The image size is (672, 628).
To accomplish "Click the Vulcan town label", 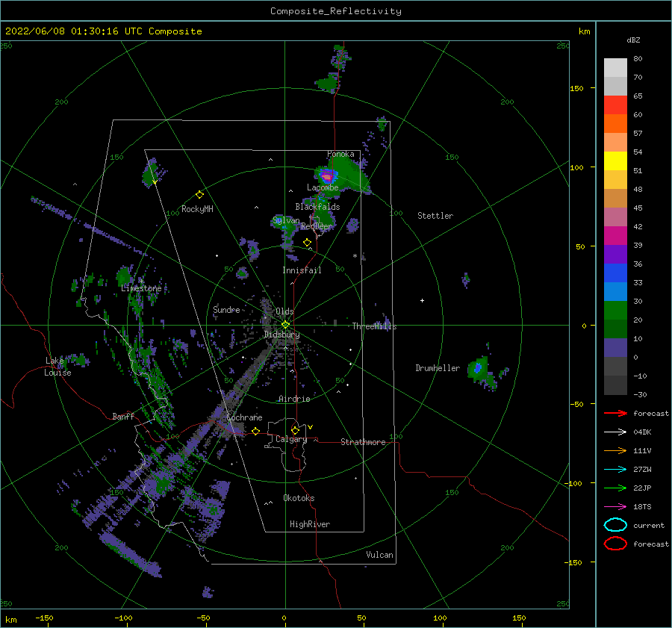I will (379, 555).
